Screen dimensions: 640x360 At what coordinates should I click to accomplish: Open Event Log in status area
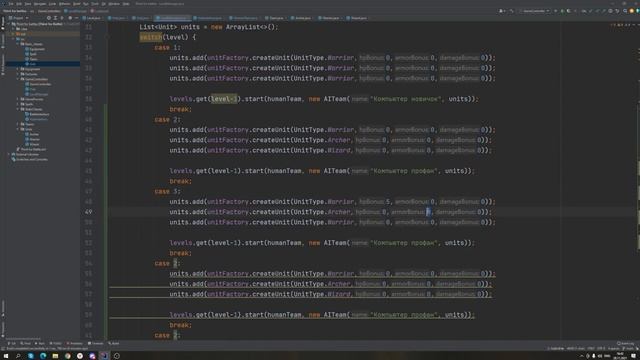coord(625,344)
